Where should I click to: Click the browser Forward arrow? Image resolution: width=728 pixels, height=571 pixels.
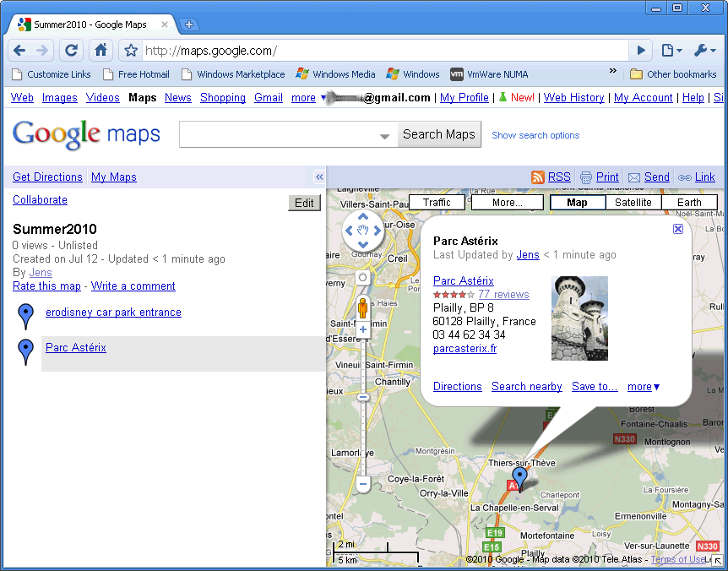(x=41, y=50)
